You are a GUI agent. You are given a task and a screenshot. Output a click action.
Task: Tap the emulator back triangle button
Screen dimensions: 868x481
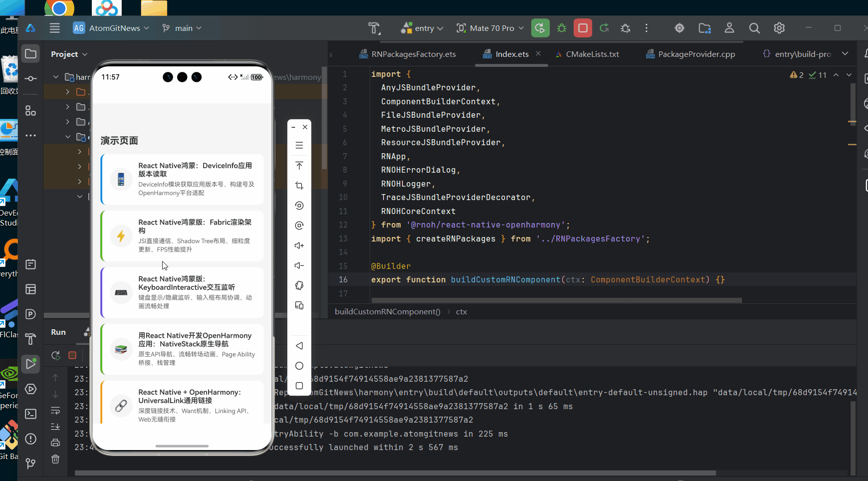click(299, 346)
